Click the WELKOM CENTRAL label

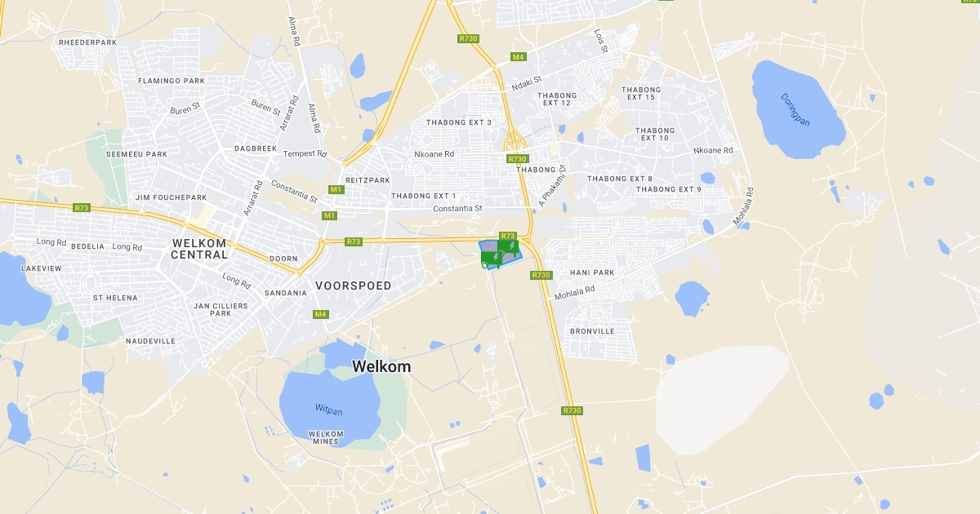pyautogui.click(x=200, y=249)
